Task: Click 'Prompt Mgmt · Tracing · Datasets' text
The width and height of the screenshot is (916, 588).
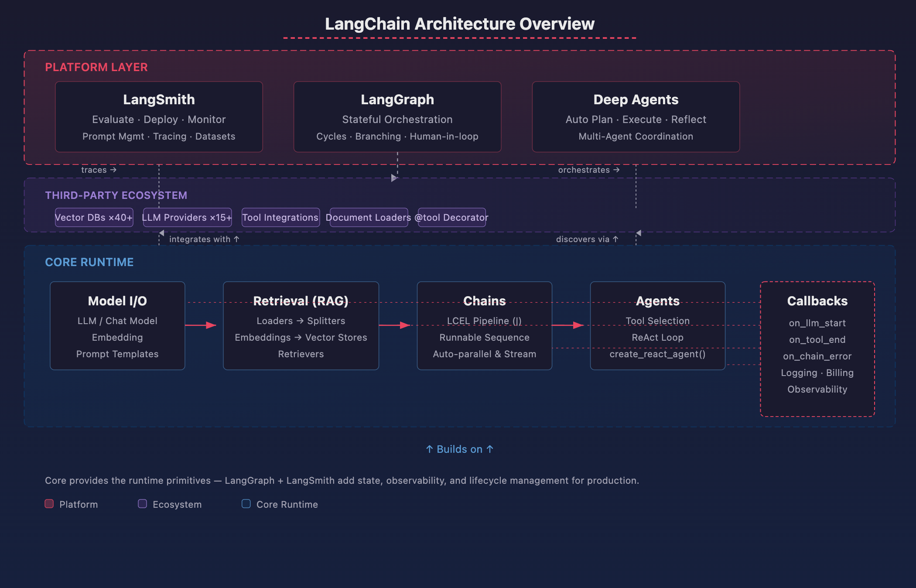Action: pos(159,137)
